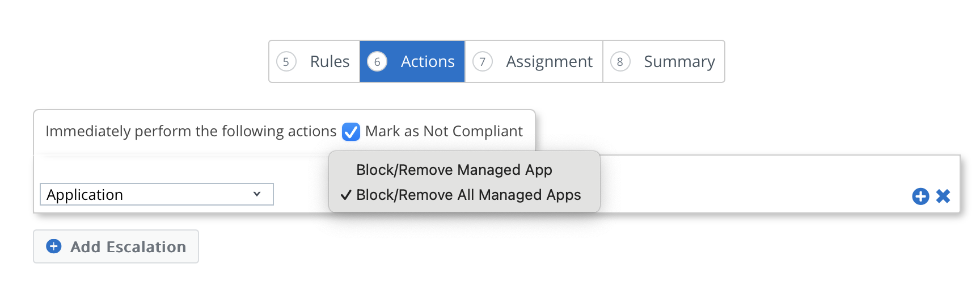Select the Actions step tab
The image size is (980, 293).
[x=412, y=61]
